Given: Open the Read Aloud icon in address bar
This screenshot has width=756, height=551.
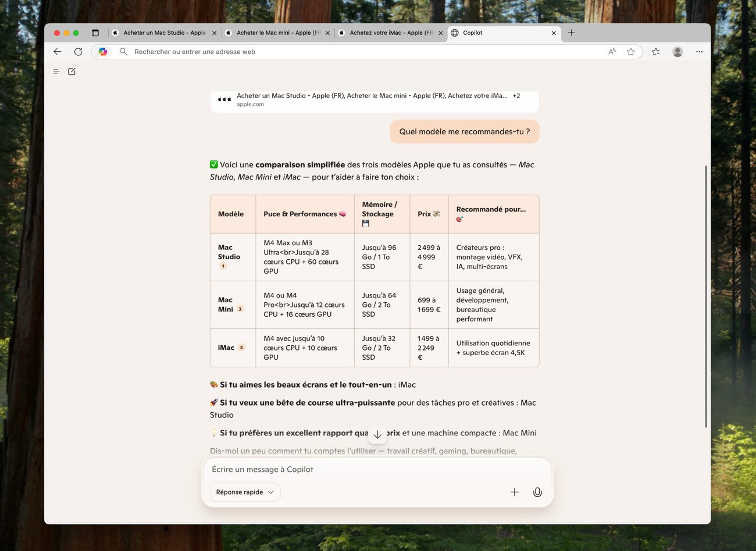Looking at the screenshot, I should (612, 52).
